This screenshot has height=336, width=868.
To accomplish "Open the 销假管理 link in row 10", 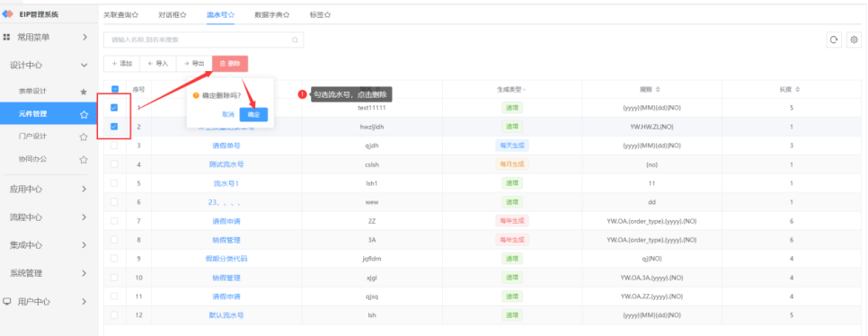I will click(x=226, y=278).
